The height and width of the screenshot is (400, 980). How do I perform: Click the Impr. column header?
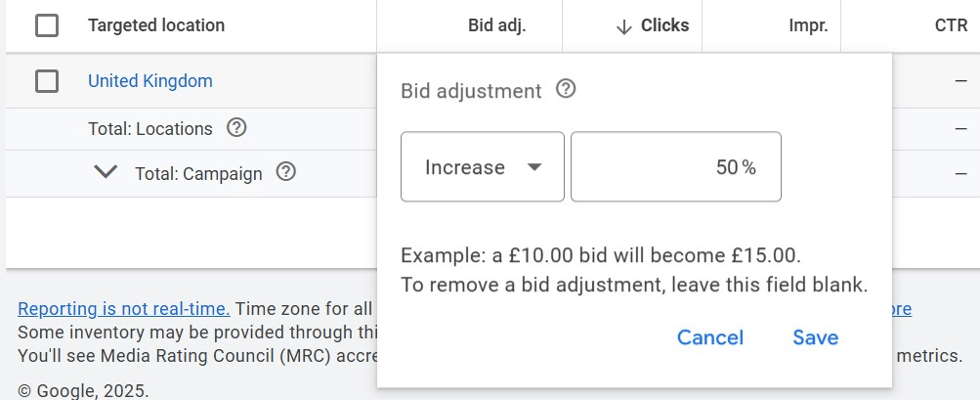tap(808, 26)
